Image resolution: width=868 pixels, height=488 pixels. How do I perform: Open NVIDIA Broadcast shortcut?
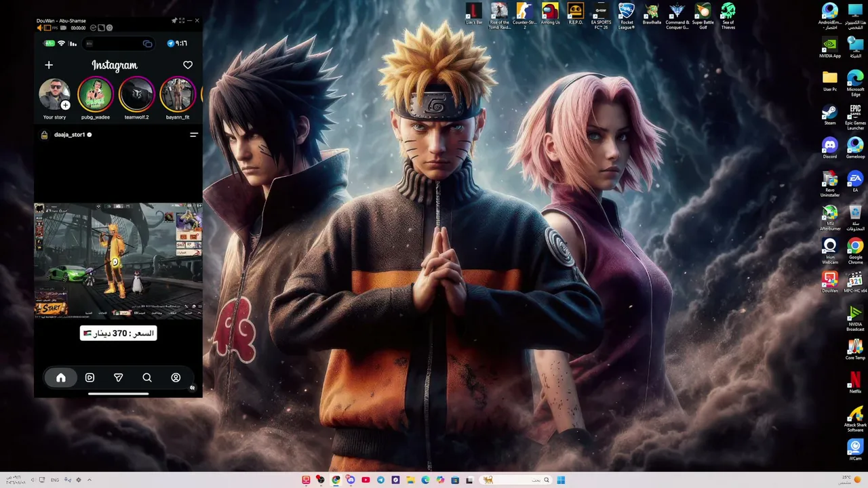point(855,319)
